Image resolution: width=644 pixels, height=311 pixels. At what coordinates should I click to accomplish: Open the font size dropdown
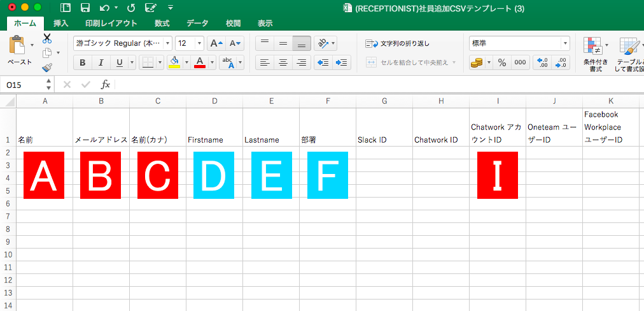click(199, 43)
